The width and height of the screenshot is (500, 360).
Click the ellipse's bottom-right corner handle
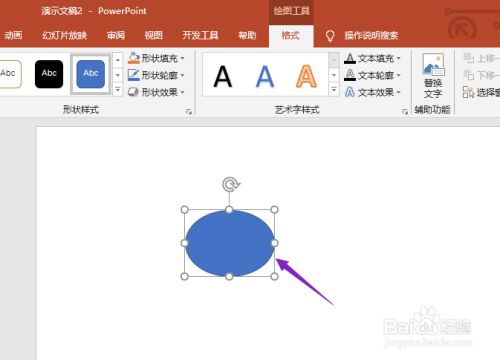tap(274, 276)
